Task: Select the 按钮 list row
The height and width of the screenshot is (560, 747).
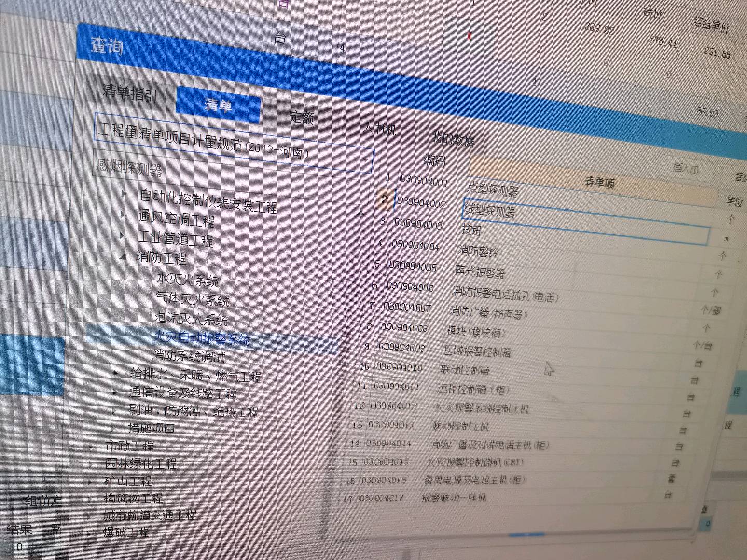Action: (x=471, y=229)
